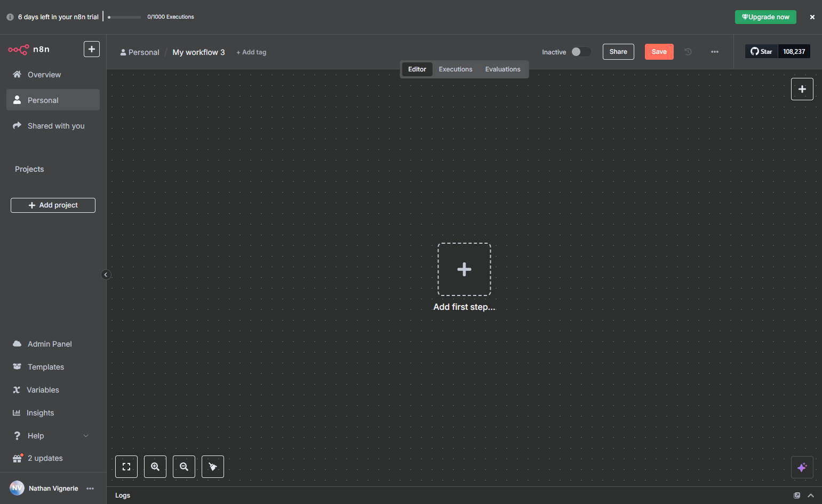Click the Add project button
Screen dimensions: 822x504
[x=53, y=205]
